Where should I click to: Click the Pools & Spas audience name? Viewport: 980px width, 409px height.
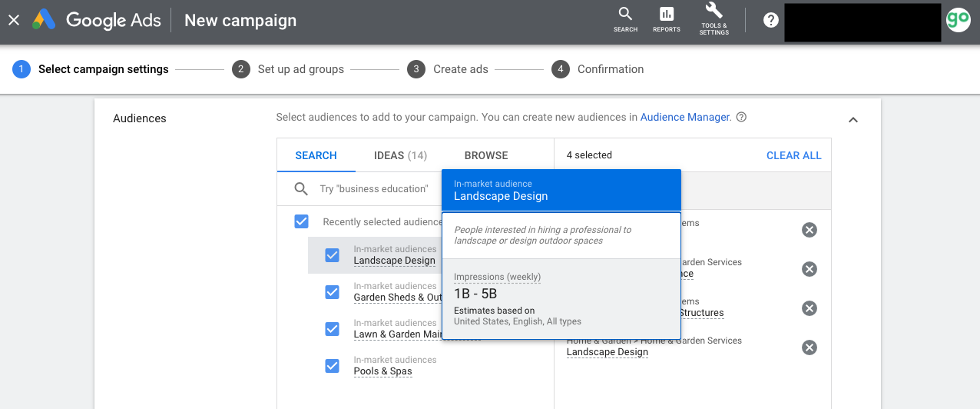pyautogui.click(x=382, y=371)
